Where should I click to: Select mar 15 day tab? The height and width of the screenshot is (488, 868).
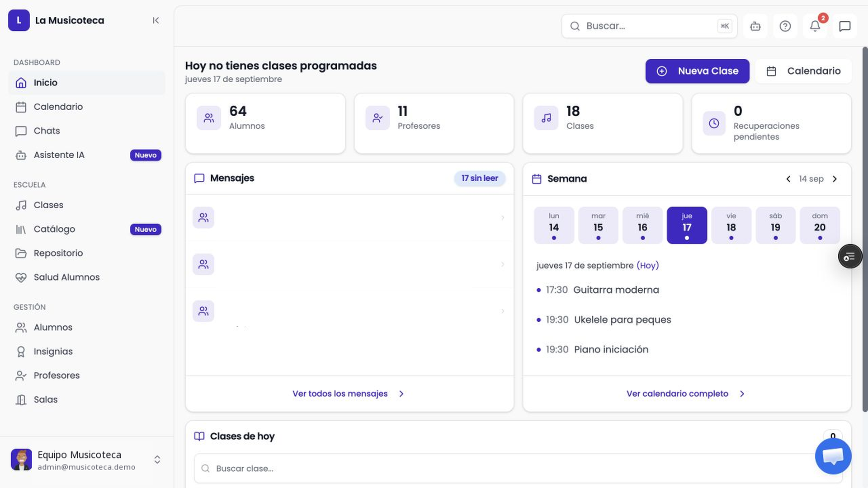(598, 225)
